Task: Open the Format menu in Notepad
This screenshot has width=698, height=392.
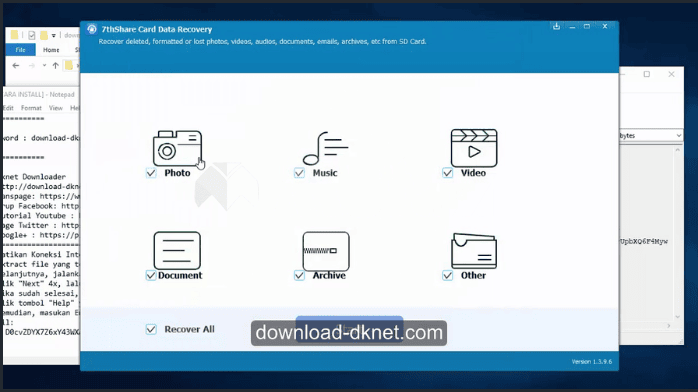Action: point(31,108)
